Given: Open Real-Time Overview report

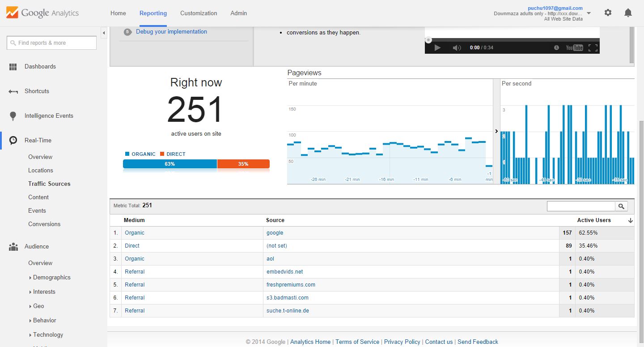Looking at the screenshot, I should point(40,157).
